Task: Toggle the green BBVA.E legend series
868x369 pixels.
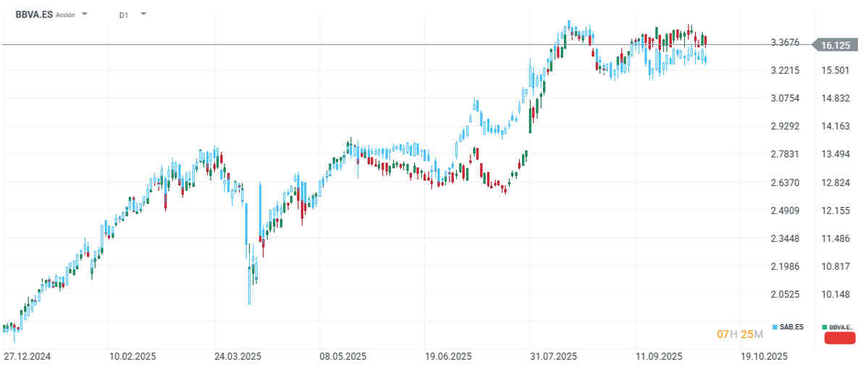Action: [841, 327]
